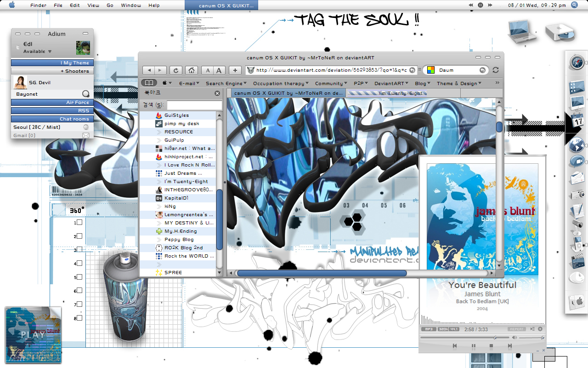Expand the E-mail bookmarks dropdown

coord(189,83)
